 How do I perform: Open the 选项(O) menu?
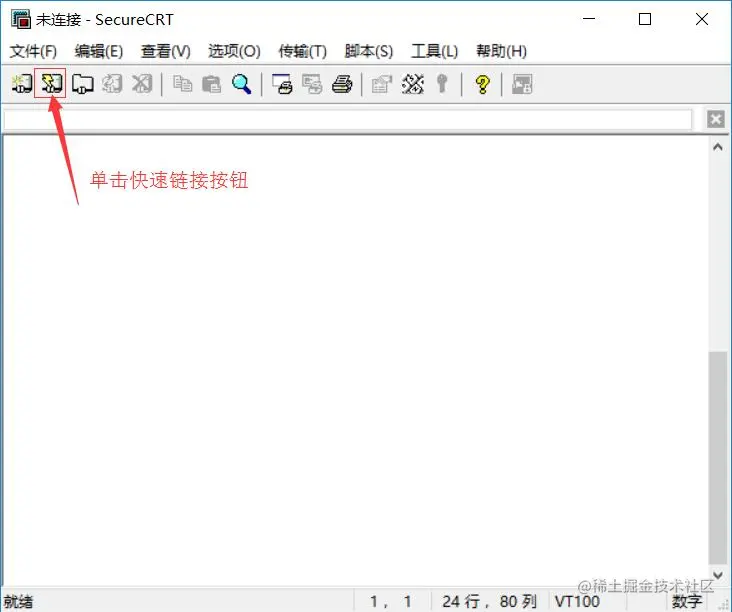234,51
